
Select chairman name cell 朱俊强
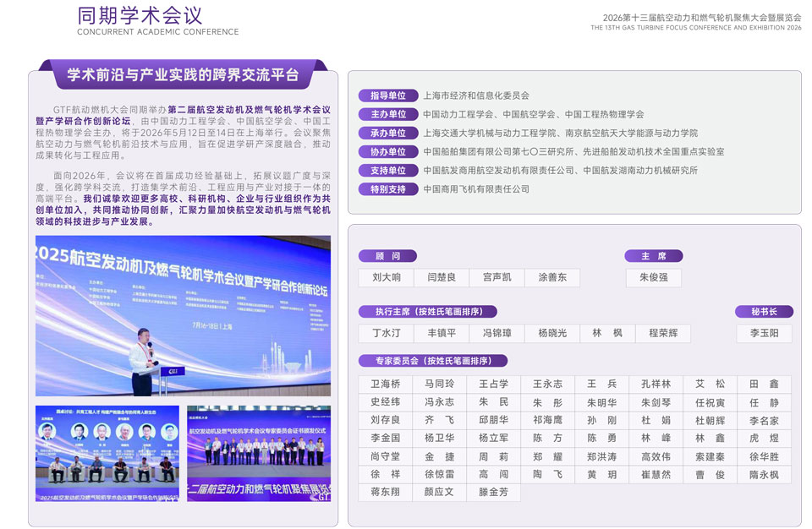coord(653,277)
